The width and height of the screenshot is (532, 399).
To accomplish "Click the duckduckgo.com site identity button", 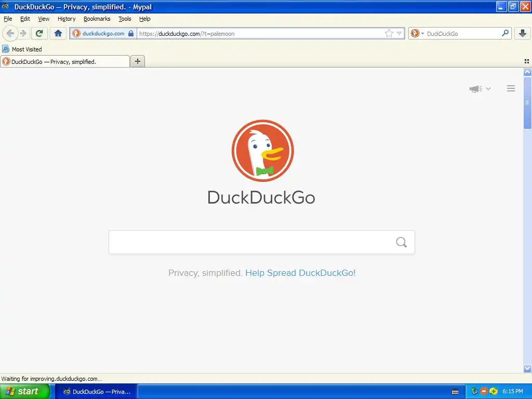I will coord(103,33).
